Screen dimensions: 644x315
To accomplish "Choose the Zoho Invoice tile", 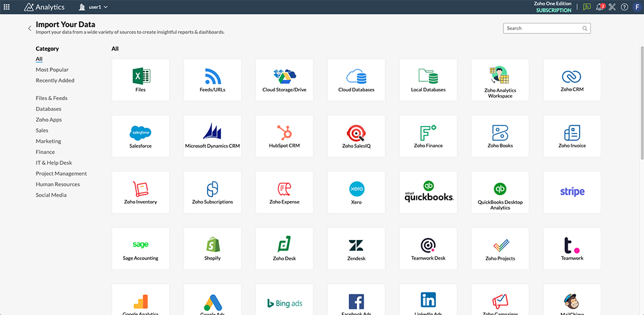I will 572,136.
